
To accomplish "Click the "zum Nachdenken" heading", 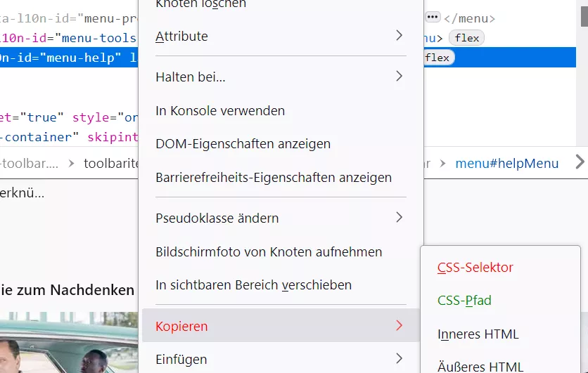I will (75, 290).
